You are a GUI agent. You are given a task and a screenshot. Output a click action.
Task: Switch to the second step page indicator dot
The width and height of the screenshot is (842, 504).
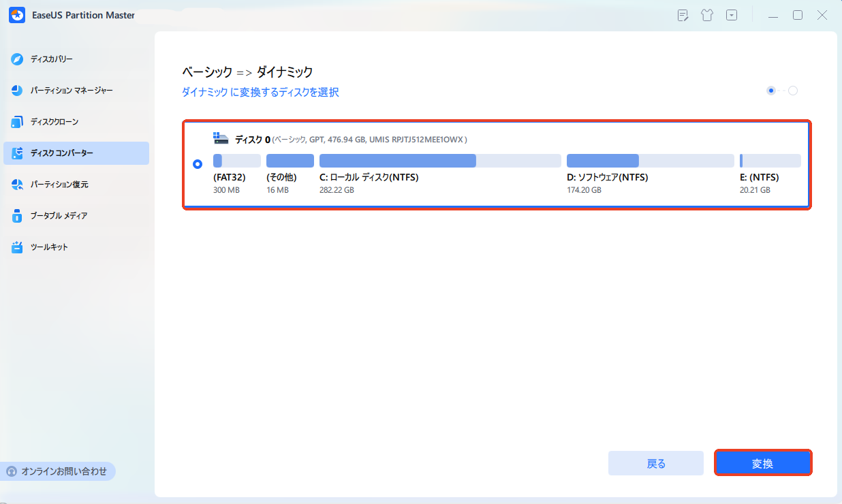pos(793,91)
